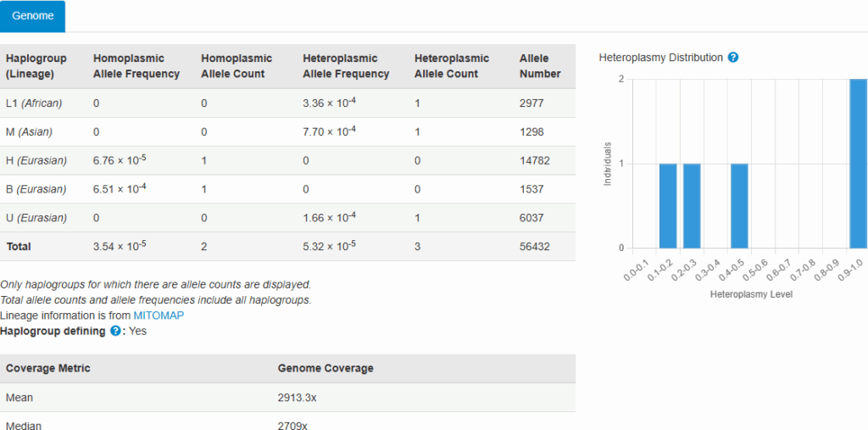Click help icon beside Haplogroup defining

(115, 331)
